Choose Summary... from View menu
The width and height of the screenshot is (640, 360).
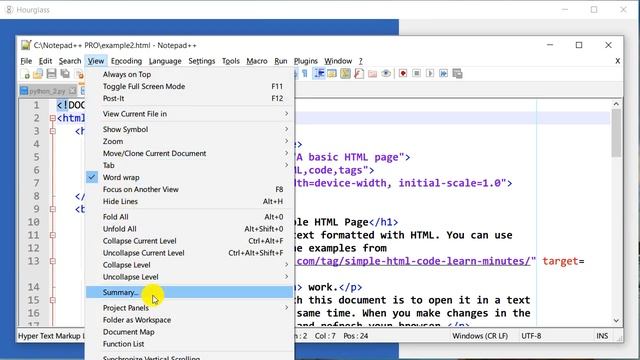(x=189, y=292)
